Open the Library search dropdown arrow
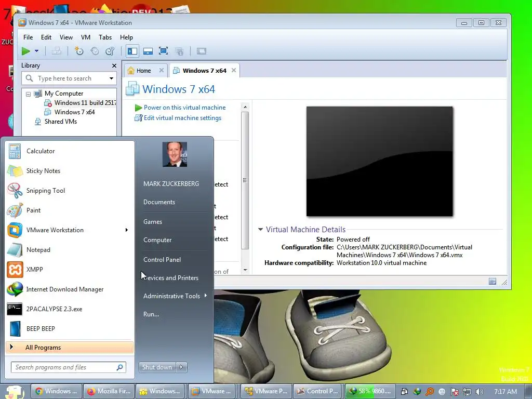The width and height of the screenshot is (532, 399). (111, 78)
